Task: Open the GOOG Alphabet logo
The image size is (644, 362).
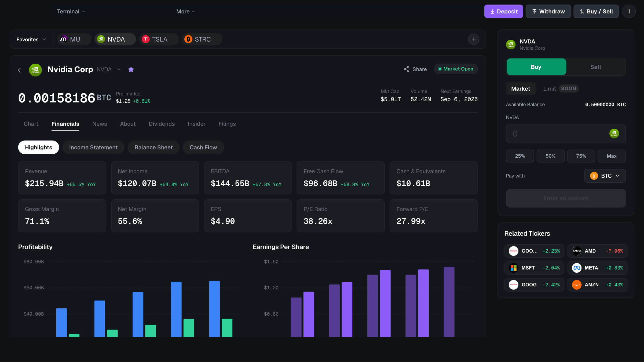Action: 514,285
